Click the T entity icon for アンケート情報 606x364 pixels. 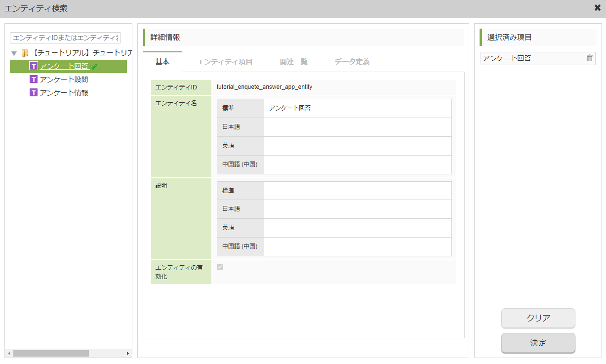(33, 92)
